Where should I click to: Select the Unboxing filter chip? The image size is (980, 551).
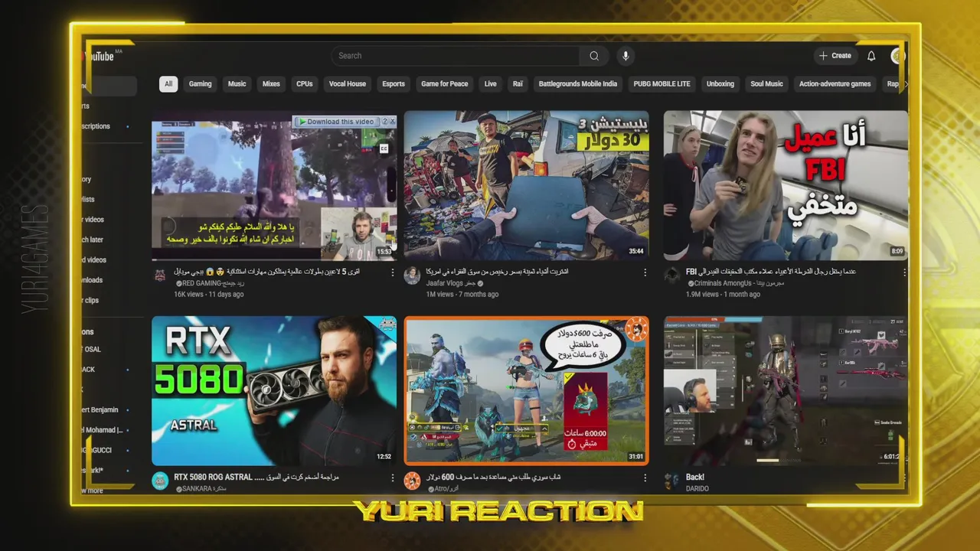point(720,84)
